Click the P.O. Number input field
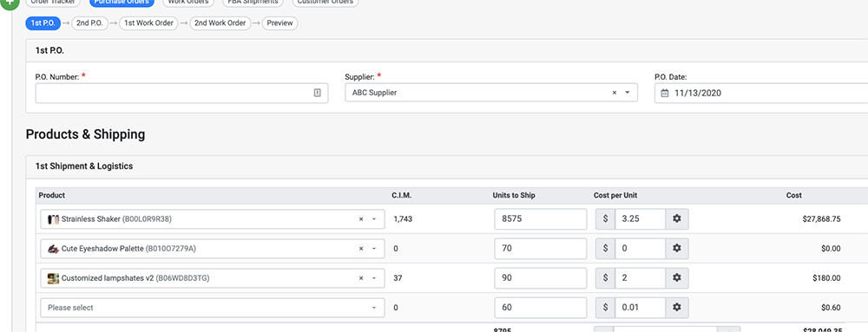Viewport: 868px width, 332px height. click(181, 93)
